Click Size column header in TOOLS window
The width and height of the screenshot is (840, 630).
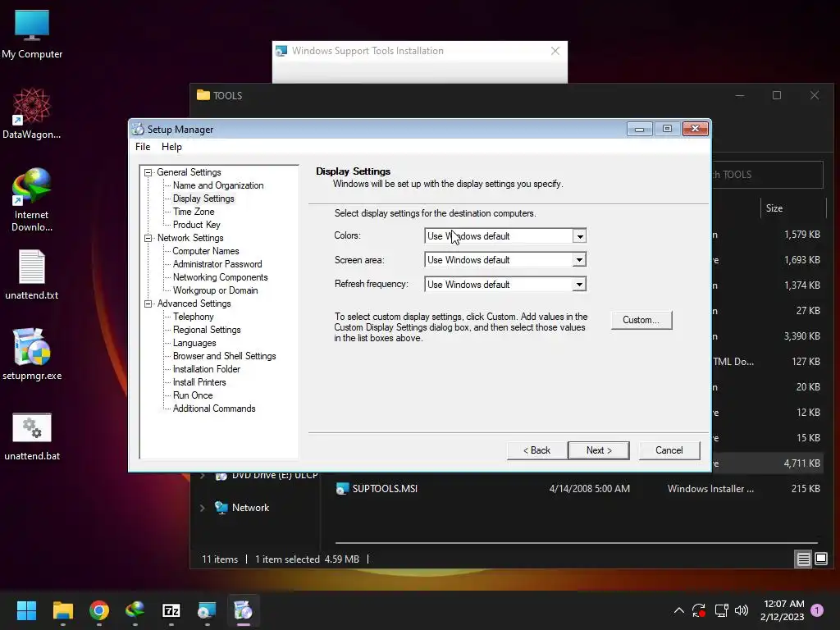point(793,208)
